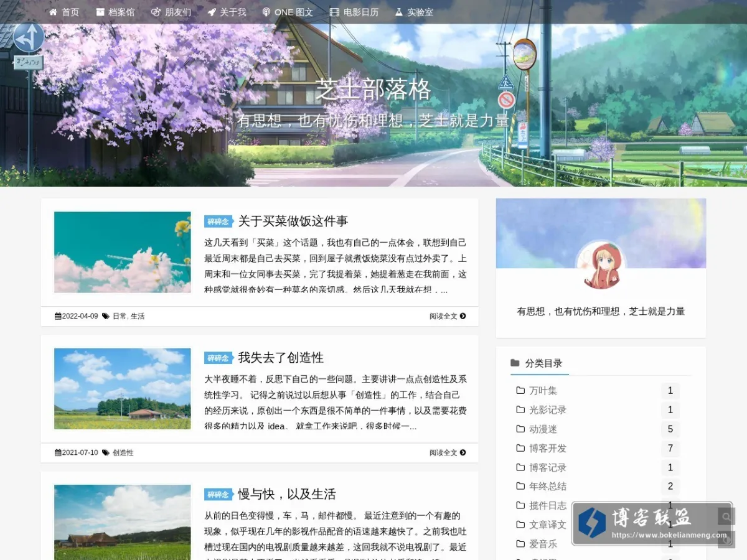The width and height of the screenshot is (747, 560).
Task: Open the post 慢与快，以及生活
Action: coord(287,494)
